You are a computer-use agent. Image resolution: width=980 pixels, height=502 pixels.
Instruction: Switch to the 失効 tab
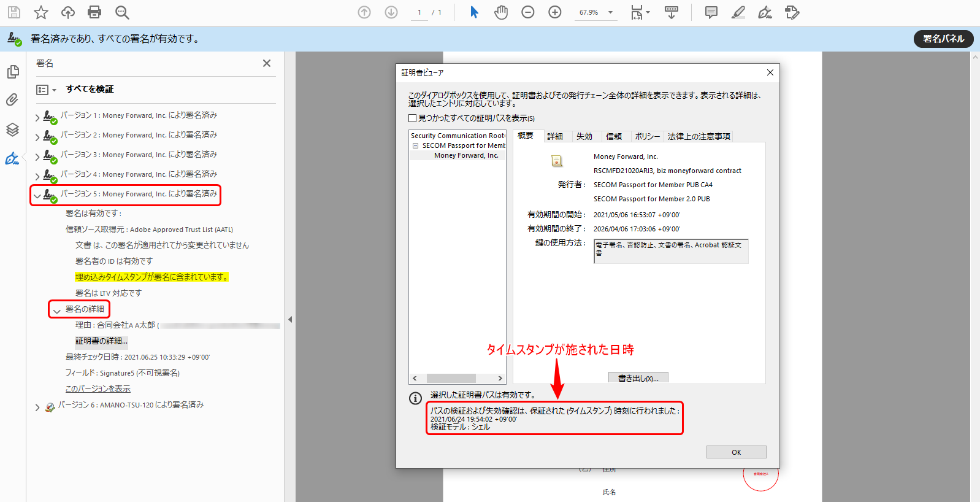click(x=584, y=136)
